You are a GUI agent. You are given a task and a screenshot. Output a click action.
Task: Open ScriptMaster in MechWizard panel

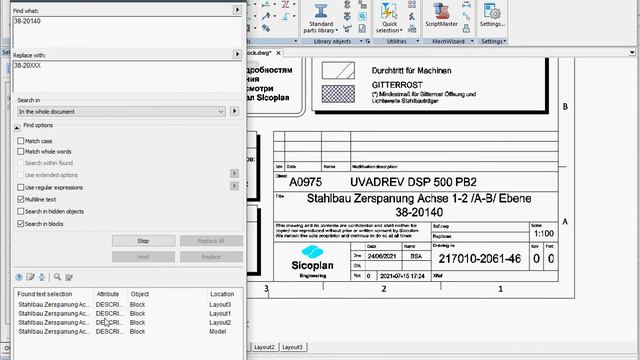[x=441, y=16]
